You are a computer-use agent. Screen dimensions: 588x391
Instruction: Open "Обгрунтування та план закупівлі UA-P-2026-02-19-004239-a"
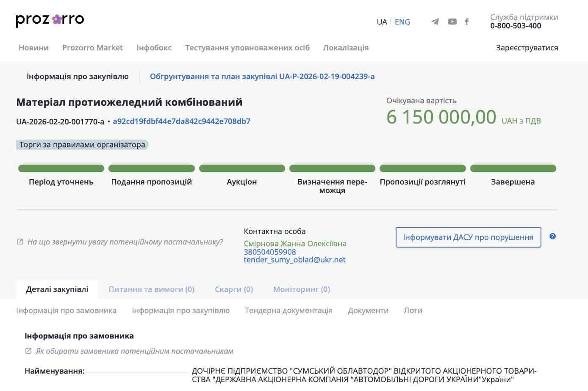tap(262, 77)
